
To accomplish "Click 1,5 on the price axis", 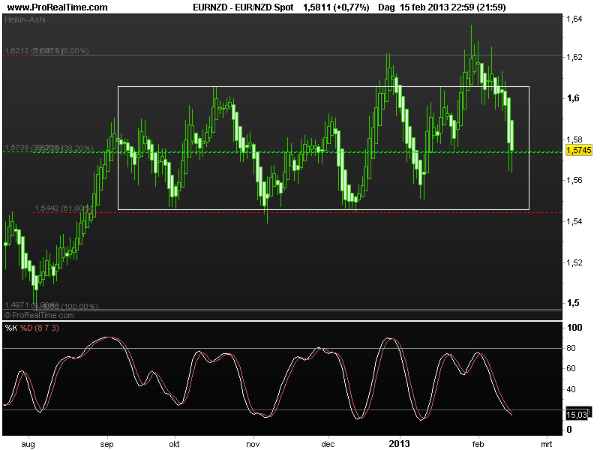I will tap(573, 303).
